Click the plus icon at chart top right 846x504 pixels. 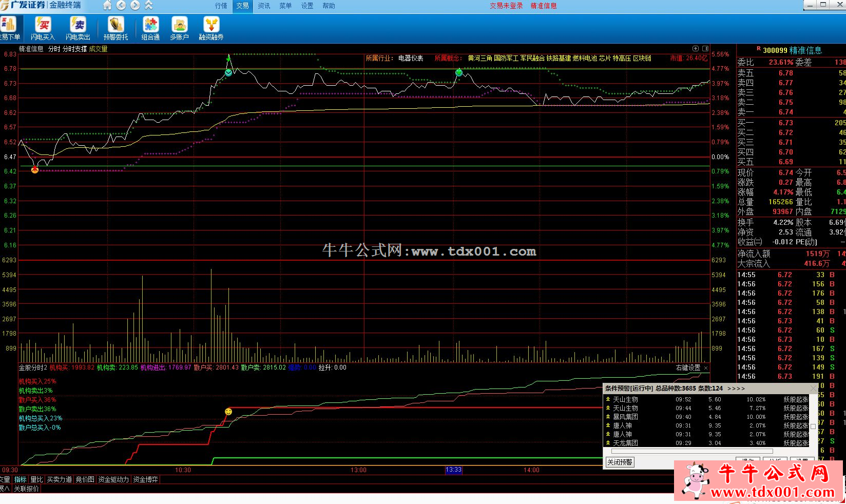pos(696,49)
